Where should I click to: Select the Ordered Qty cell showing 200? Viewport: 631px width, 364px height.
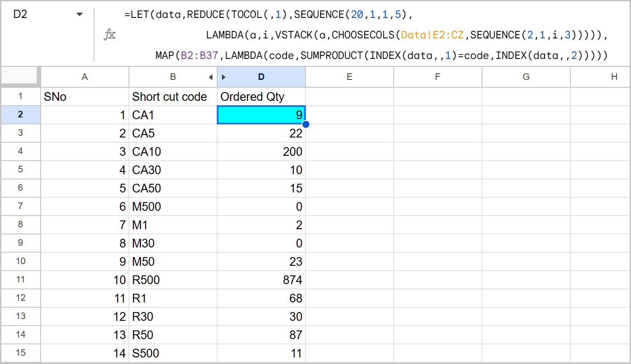point(261,151)
